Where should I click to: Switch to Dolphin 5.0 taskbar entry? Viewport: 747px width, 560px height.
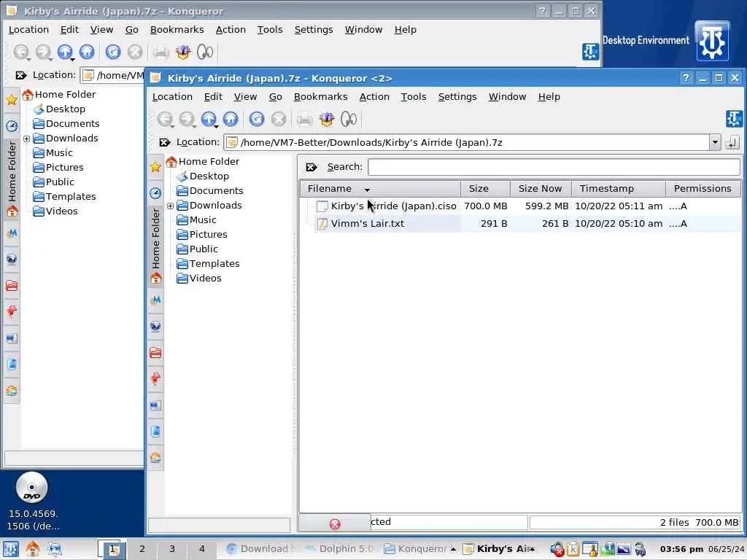tap(341, 548)
